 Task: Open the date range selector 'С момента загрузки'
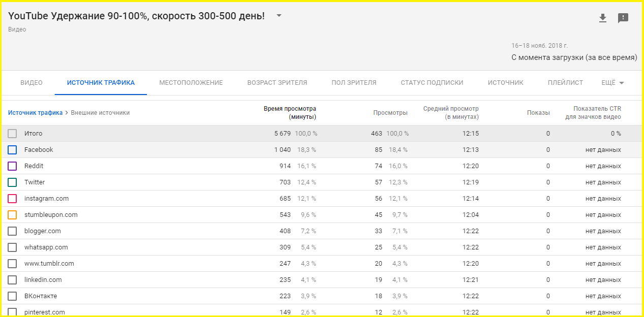tap(574, 57)
